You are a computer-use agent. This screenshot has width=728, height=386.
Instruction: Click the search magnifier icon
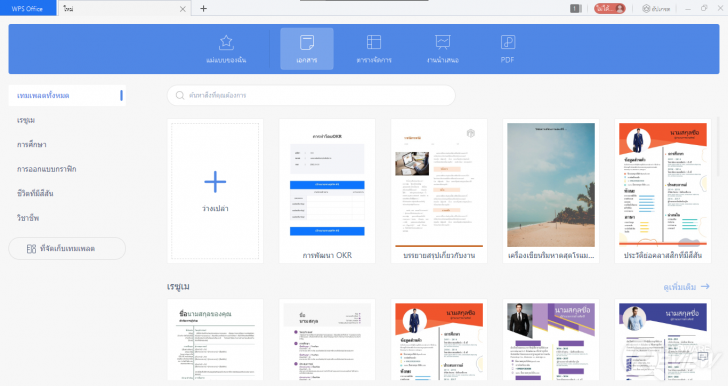(x=180, y=95)
